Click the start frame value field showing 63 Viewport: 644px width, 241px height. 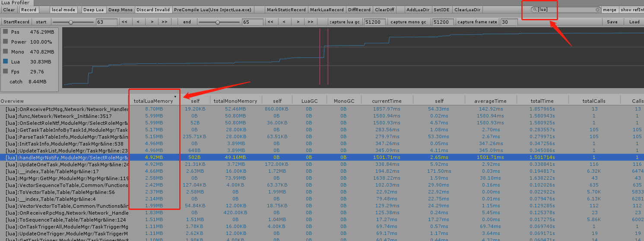(x=107, y=22)
